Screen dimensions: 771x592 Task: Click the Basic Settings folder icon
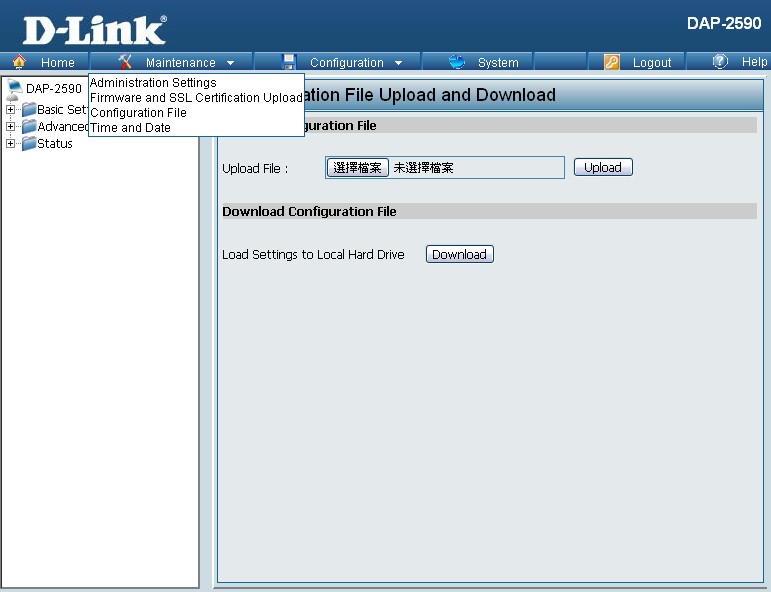pyautogui.click(x=29, y=109)
